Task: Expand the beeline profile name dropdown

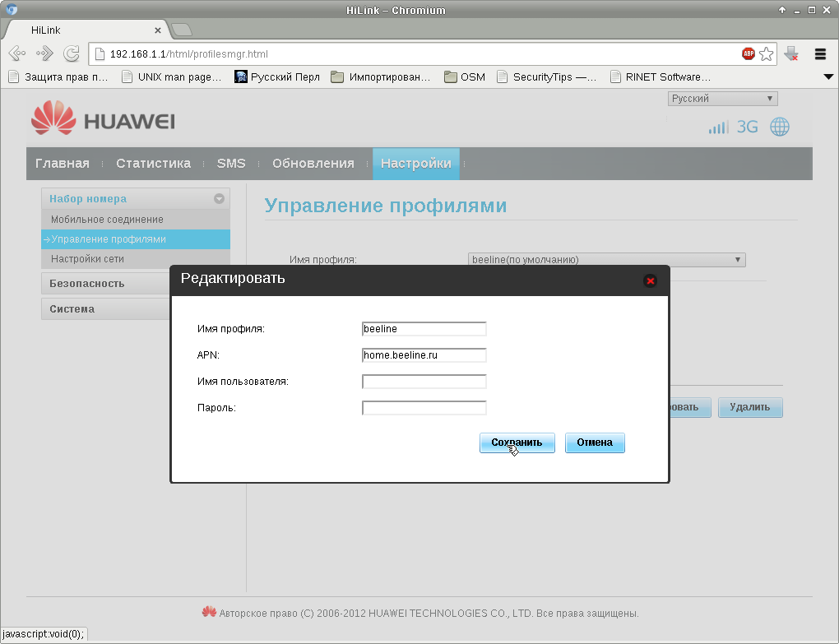Action: click(606, 259)
